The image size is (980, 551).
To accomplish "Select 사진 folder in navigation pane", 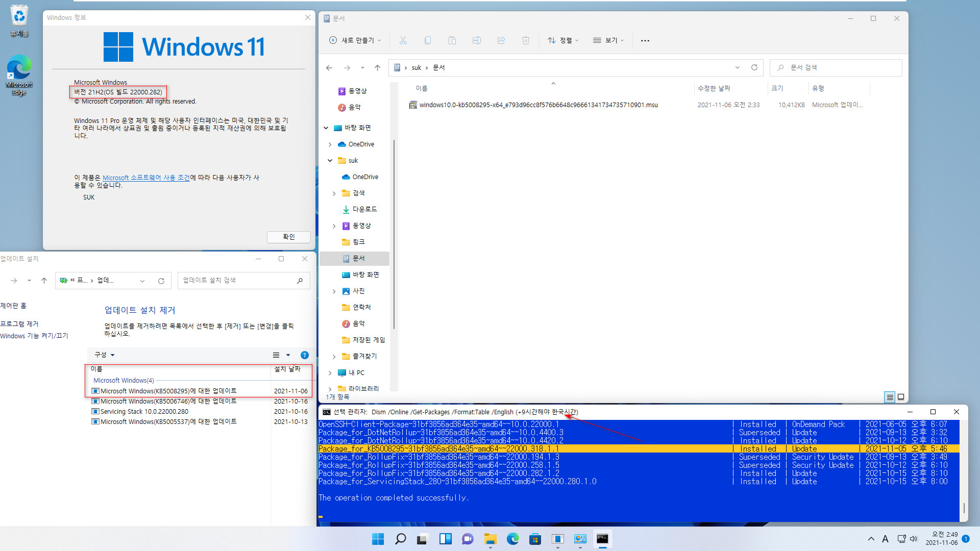I will click(x=353, y=291).
